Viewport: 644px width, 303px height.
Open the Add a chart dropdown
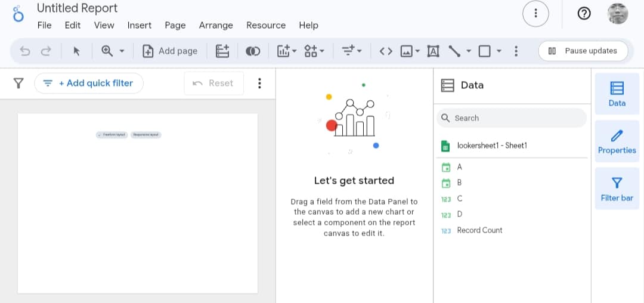coord(287,51)
